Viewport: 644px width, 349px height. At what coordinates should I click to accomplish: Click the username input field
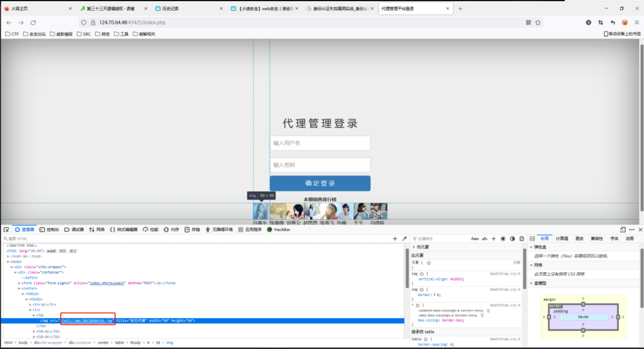[320, 143]
